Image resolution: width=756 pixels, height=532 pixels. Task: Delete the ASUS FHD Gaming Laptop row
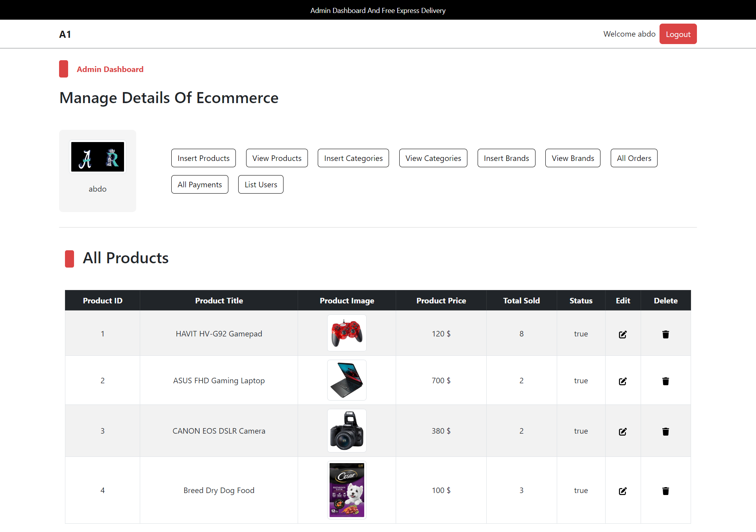[665, 381]
